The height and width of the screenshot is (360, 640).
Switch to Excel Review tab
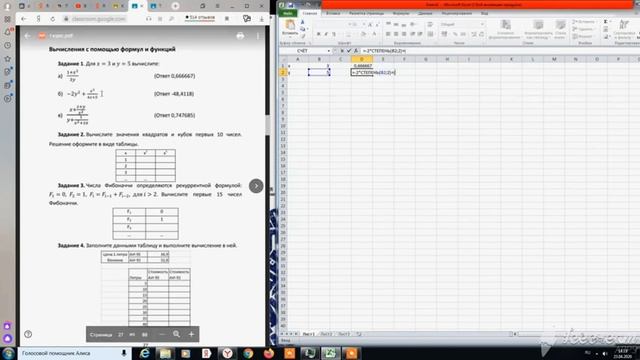[456, 13]
